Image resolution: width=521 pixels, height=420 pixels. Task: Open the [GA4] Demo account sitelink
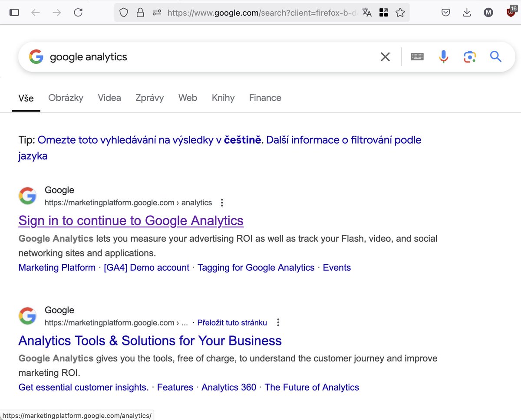click(x=147, y=268)
